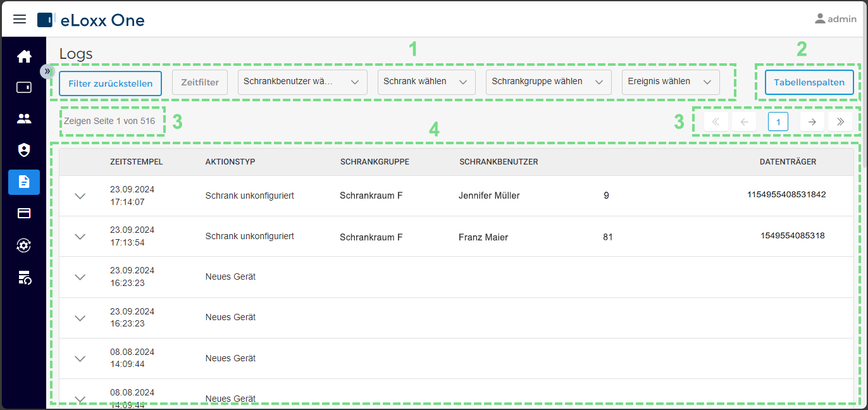The height and width of the screenshot is (410, 868).
Task: Jump to the first page of logs
Action: (x=716, y=122)
